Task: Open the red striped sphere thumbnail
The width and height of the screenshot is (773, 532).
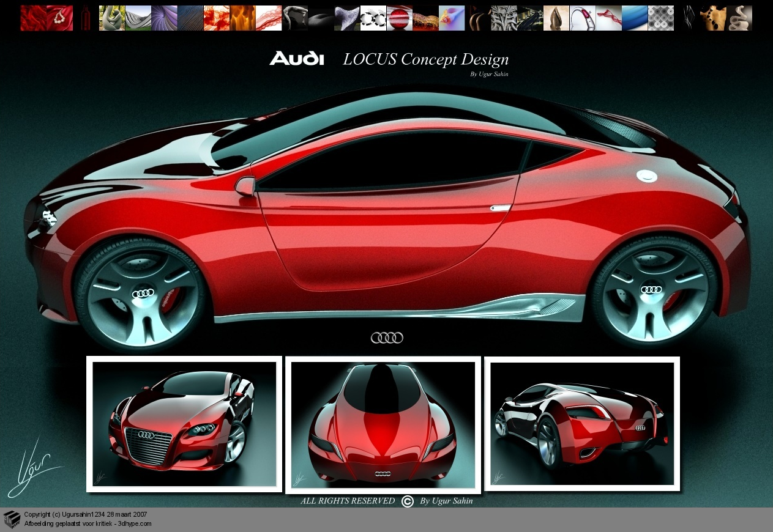Action: tap(399, 18)
